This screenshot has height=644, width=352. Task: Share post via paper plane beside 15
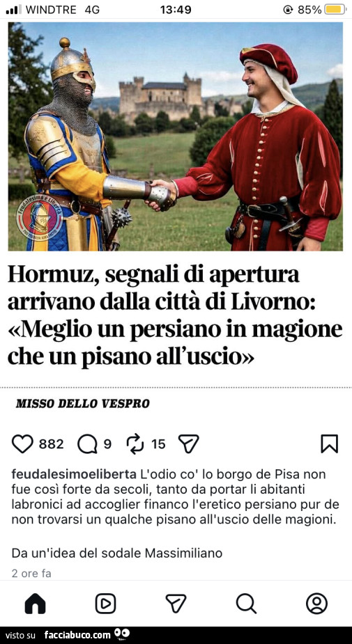click(189, 444)
